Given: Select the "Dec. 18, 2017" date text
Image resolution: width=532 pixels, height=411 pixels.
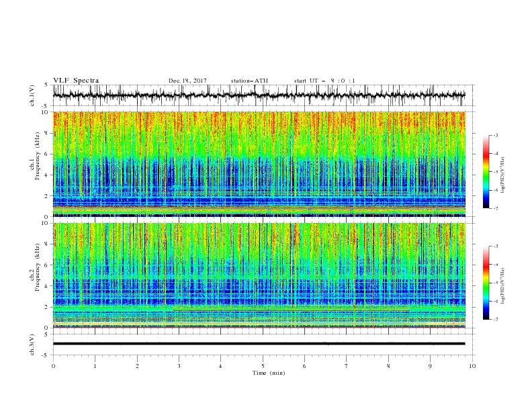Looking at the screenshot, I should (187, 81).
